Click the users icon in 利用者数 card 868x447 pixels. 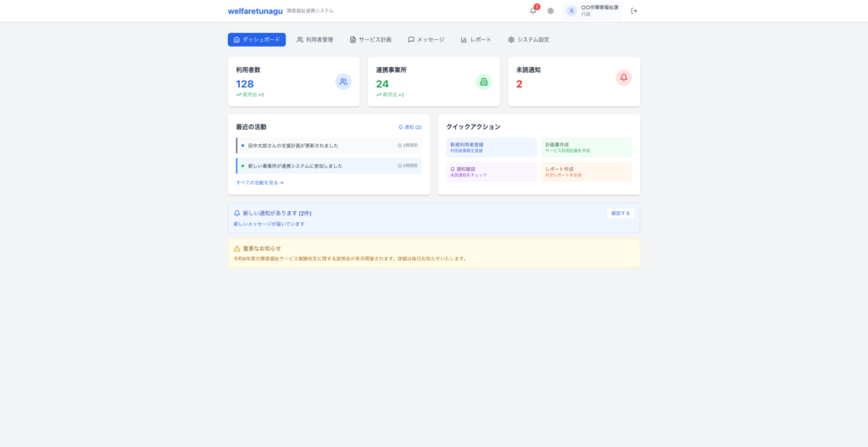pyautogui.click(x=343, y=81)
